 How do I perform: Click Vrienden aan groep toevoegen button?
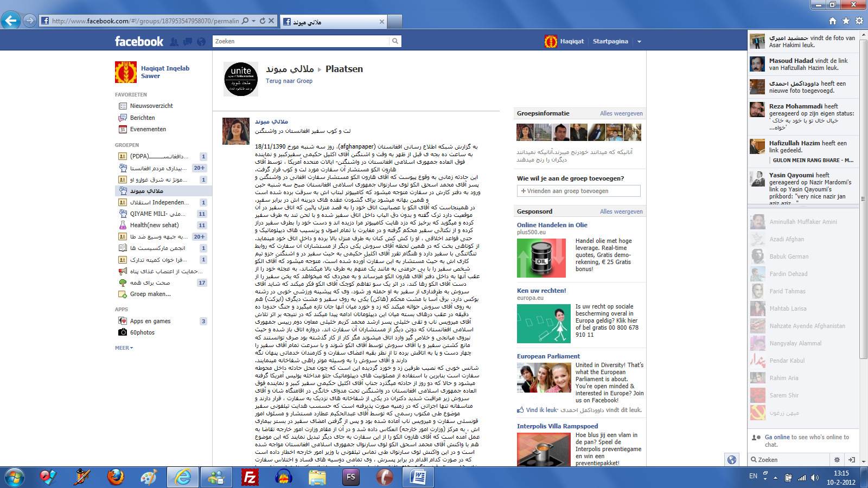click(578, 191)
